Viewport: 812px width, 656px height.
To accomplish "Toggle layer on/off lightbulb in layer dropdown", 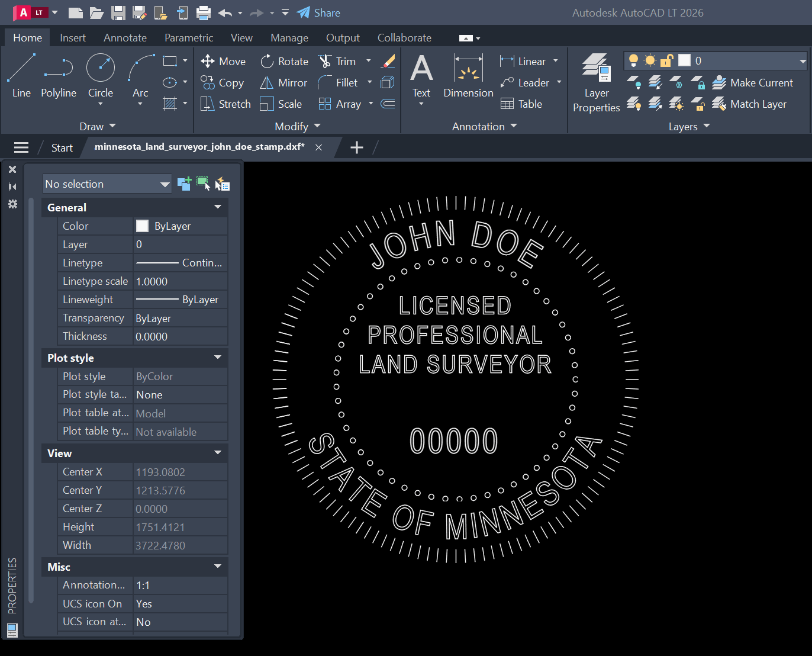I will coord(633,60).
